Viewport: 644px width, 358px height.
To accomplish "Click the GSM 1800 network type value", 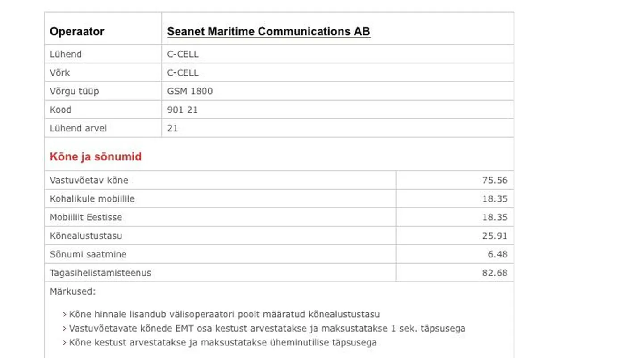I will coord(190,91).
